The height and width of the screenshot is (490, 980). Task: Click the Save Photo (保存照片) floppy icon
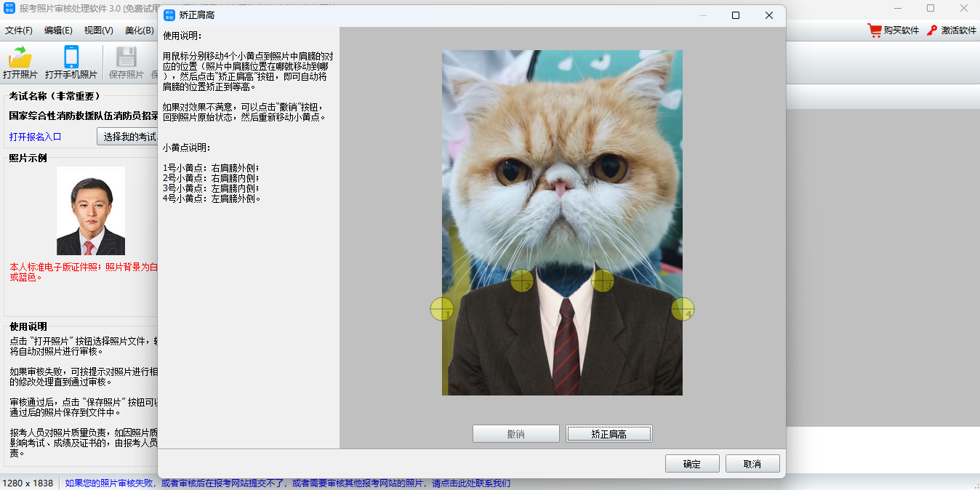click(x=126, y=57)
